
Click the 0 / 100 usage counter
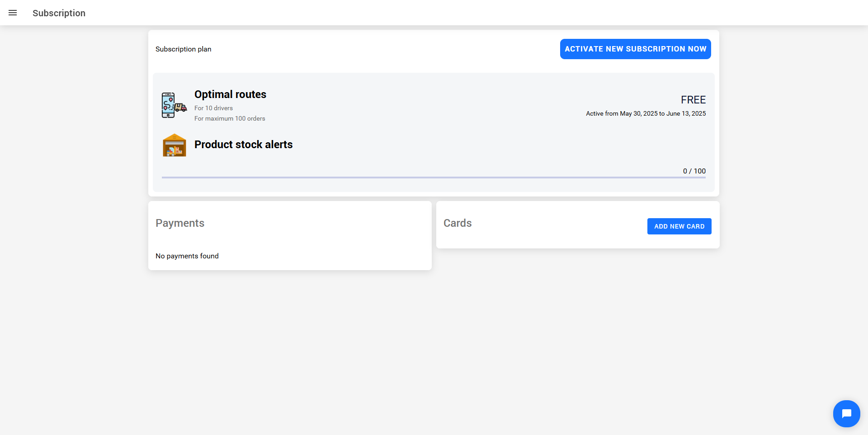694,171
